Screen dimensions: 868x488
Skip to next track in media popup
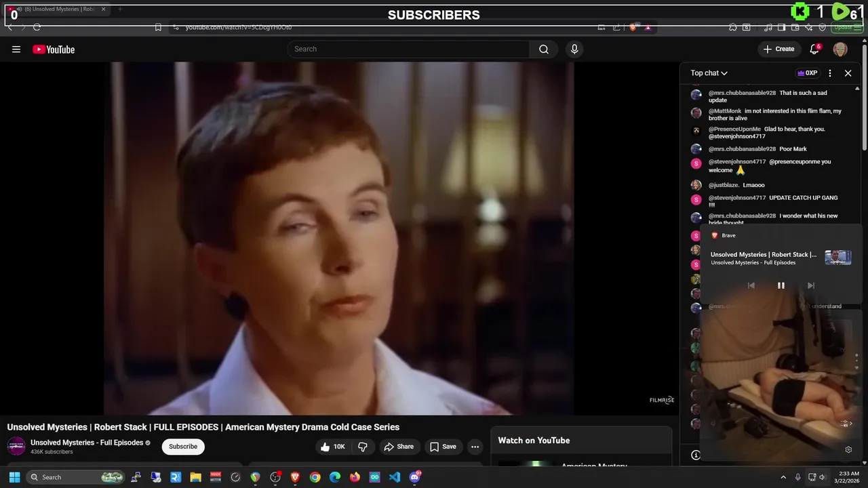810,285
